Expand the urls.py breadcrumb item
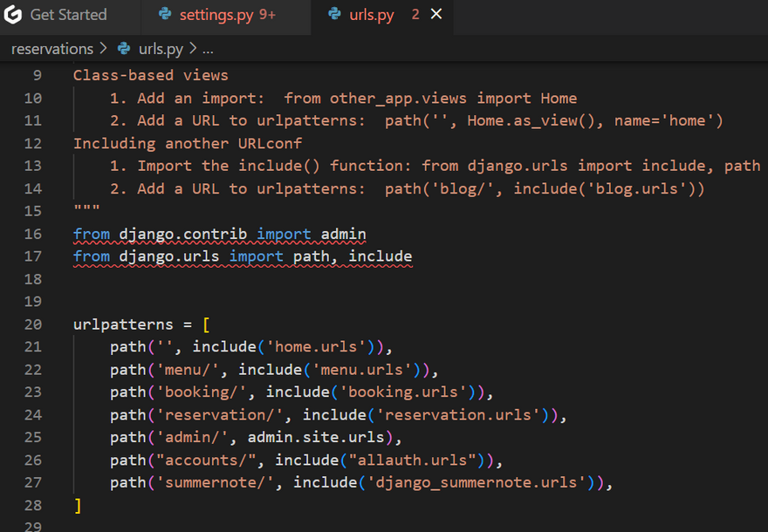Viewport: 768px width, 532px height. (161, 49)
